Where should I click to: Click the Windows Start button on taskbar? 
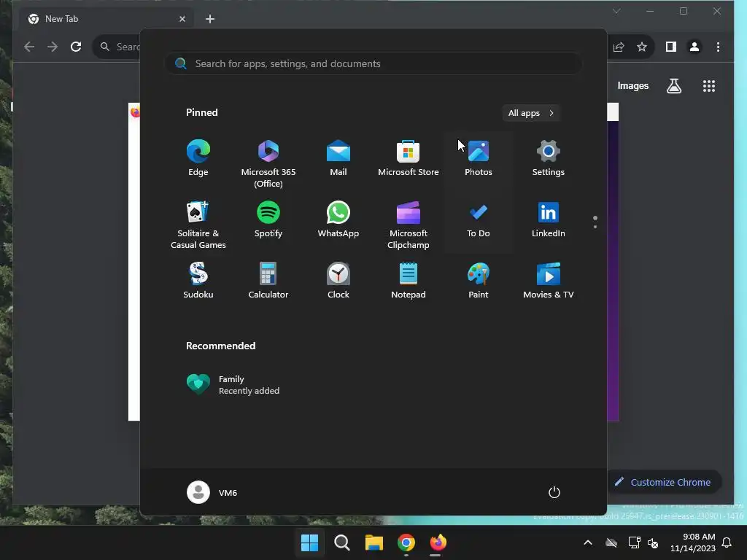pos(309,542)
